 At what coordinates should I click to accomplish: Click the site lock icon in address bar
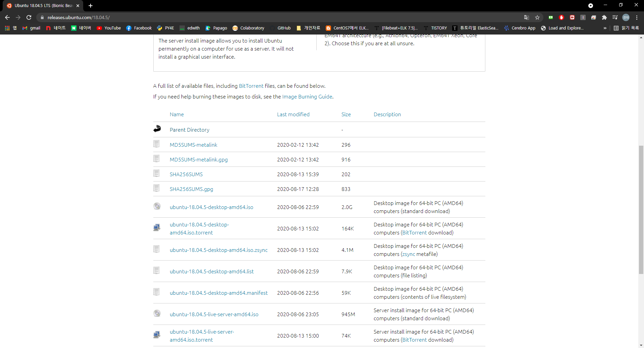tap(42, 17)
